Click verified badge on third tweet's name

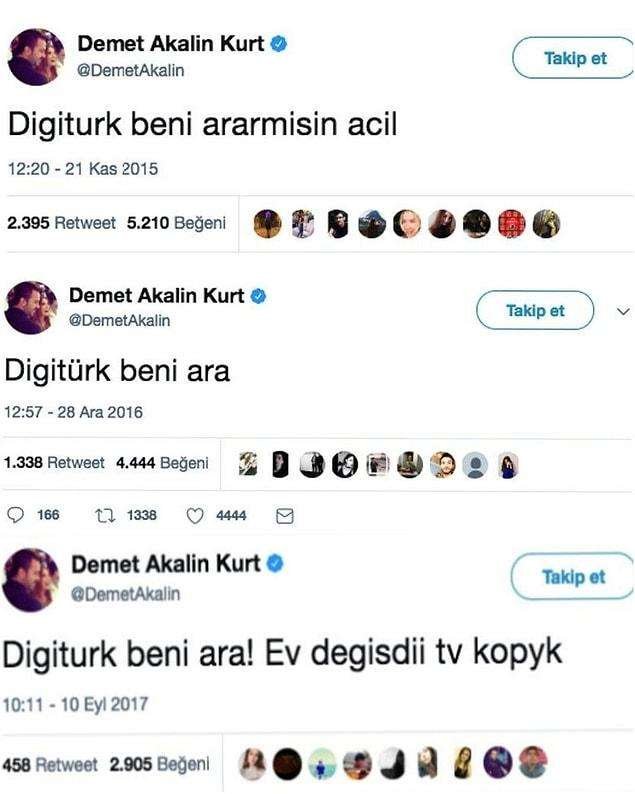[x=275, y=564]
